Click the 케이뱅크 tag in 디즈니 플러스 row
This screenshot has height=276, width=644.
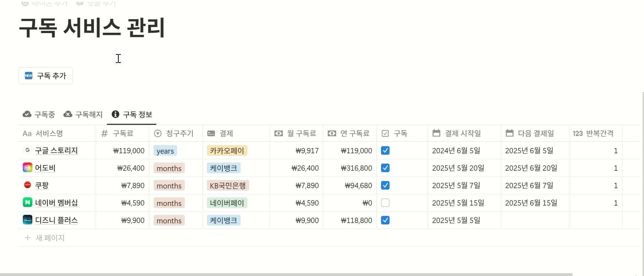224,221
